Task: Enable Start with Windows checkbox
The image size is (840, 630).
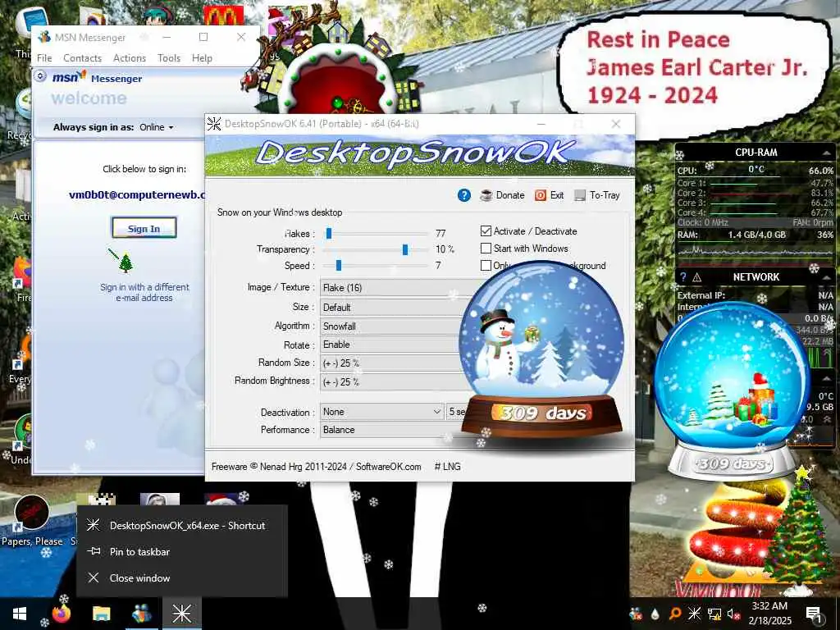Action: tap(486, 248)
